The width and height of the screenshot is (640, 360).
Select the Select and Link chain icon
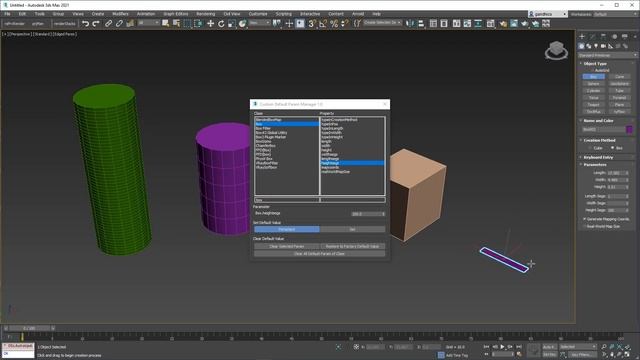(108, 24)
